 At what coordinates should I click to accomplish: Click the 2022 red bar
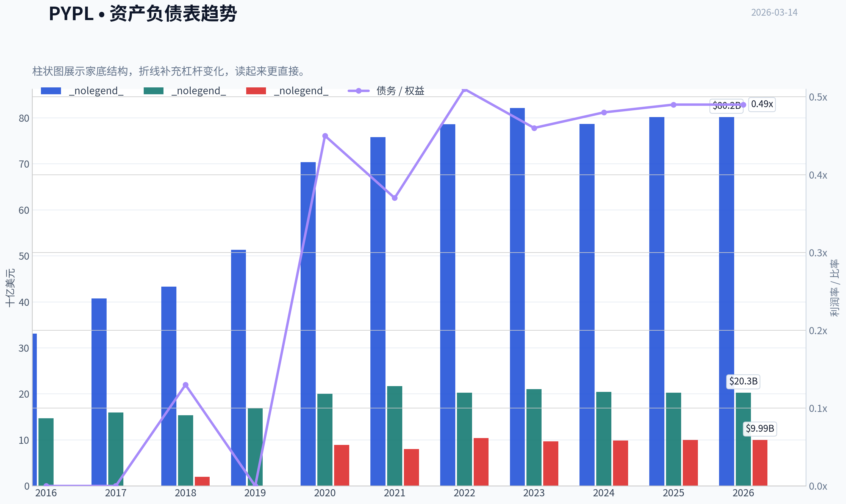481,462
